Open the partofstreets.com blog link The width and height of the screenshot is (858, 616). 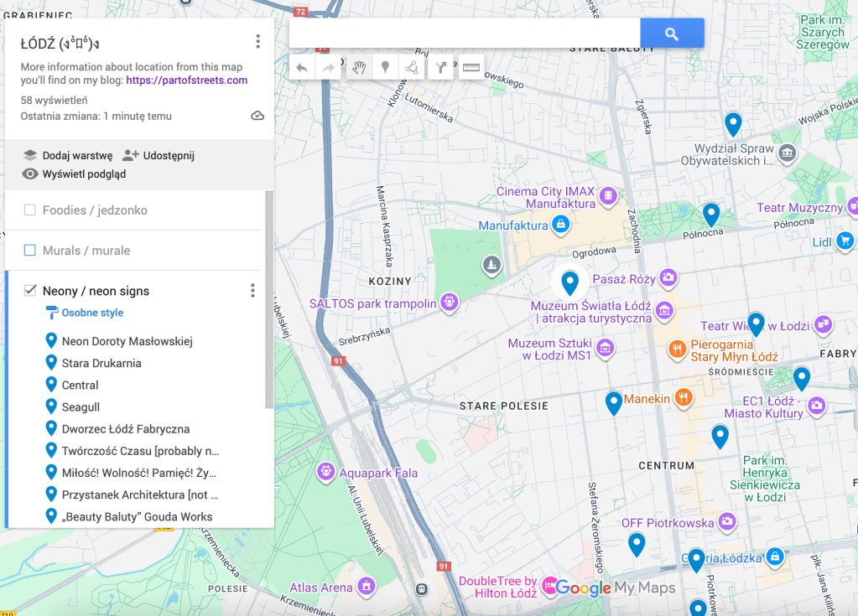[x=186, y=80]
